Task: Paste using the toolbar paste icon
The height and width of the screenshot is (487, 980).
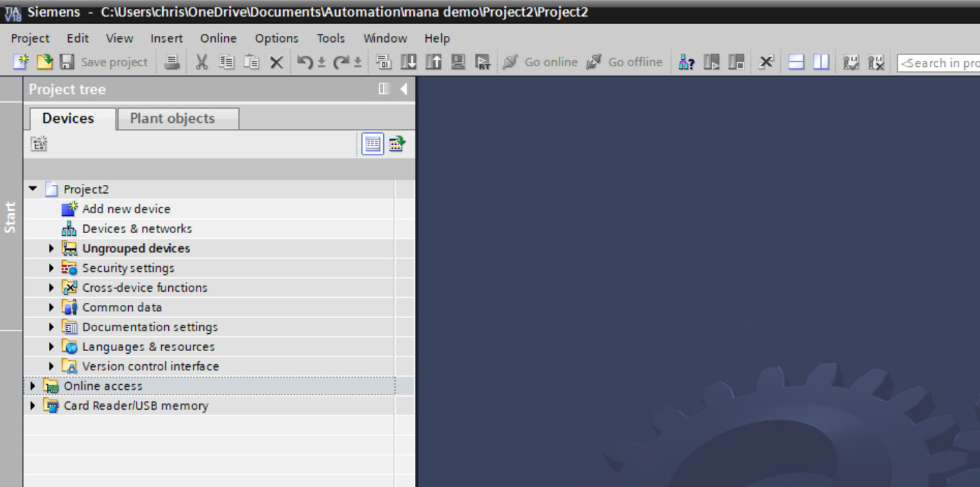Action: (252, 62)
